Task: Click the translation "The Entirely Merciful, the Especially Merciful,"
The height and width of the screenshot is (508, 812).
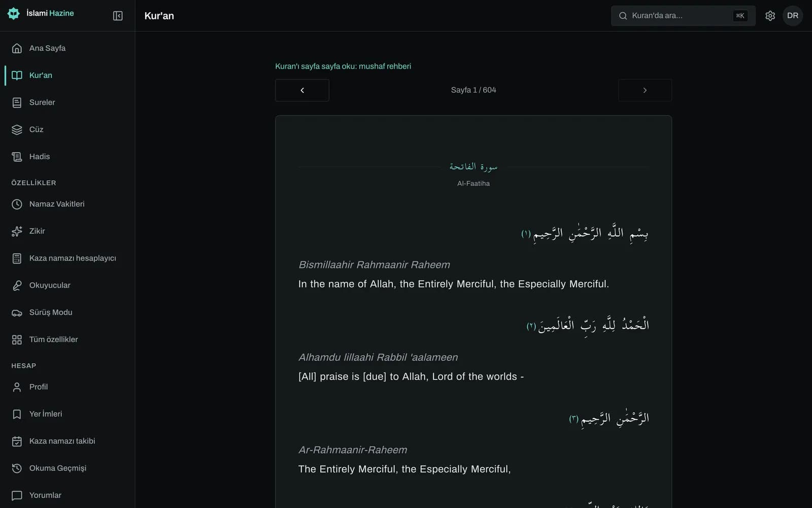Action: pyautogui.click(x=404, y=469)
